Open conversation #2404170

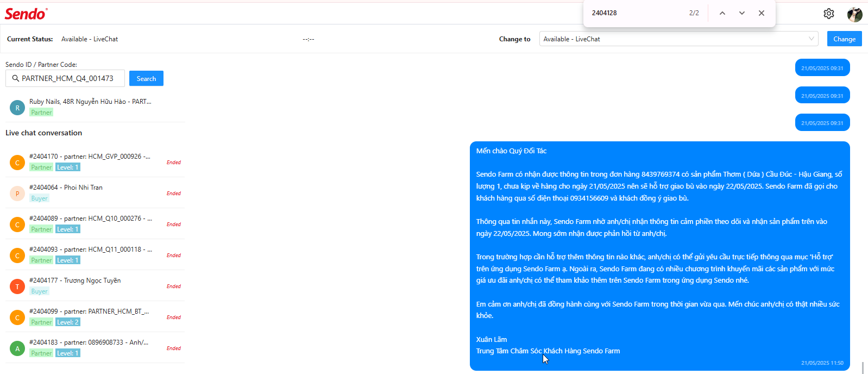pyautogui.click(x=95, y=162)
